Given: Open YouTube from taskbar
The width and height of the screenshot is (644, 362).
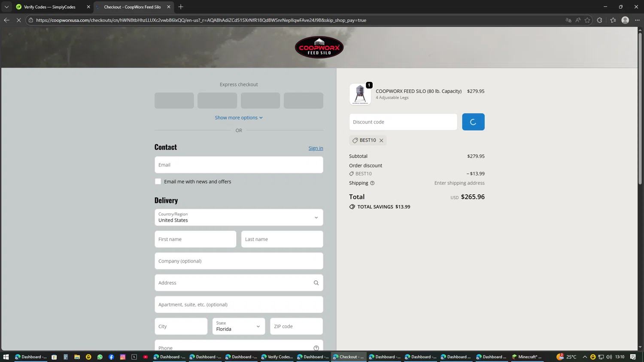Looking at the screenshot, I should coord(146,357).
